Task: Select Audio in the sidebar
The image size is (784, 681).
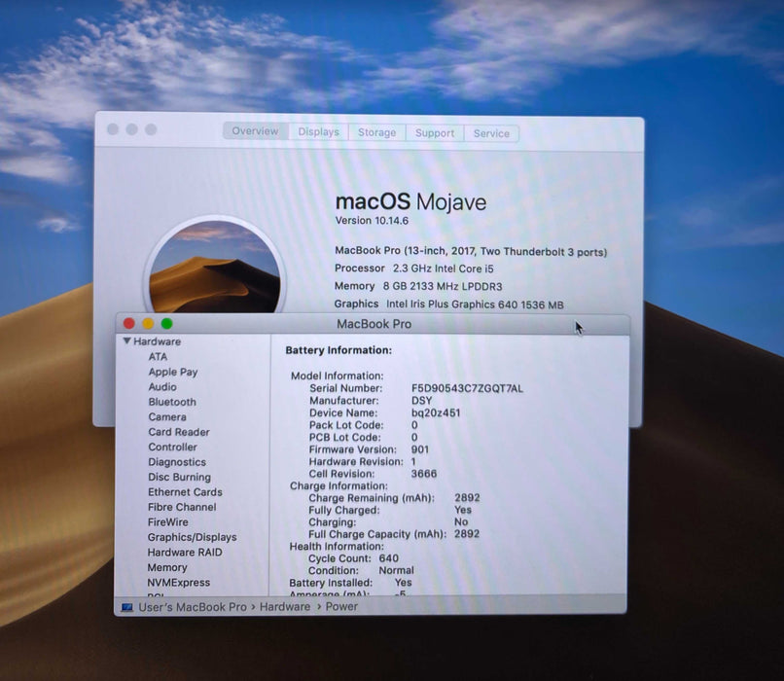Action: 162,387
